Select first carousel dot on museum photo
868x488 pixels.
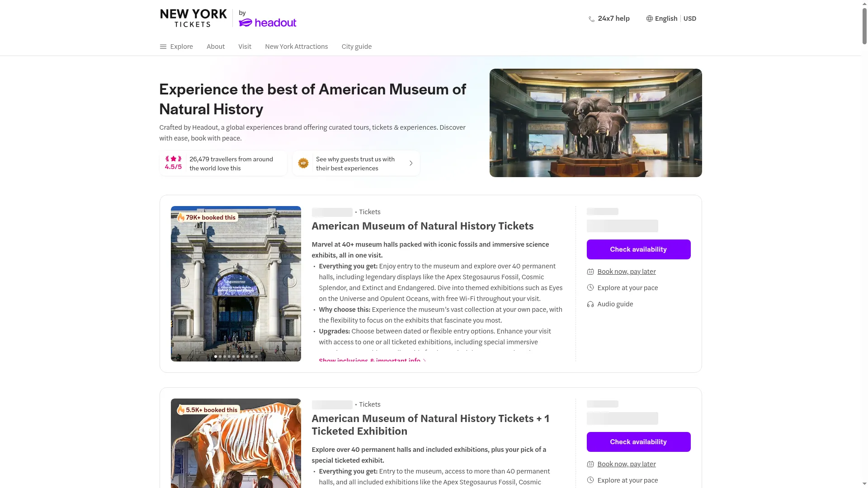coord(216,357)
